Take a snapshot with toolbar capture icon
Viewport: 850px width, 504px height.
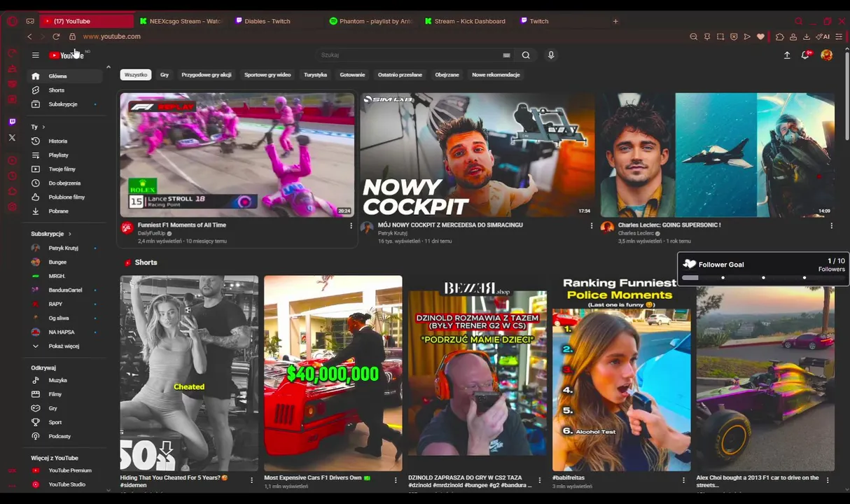click(720, 36)
